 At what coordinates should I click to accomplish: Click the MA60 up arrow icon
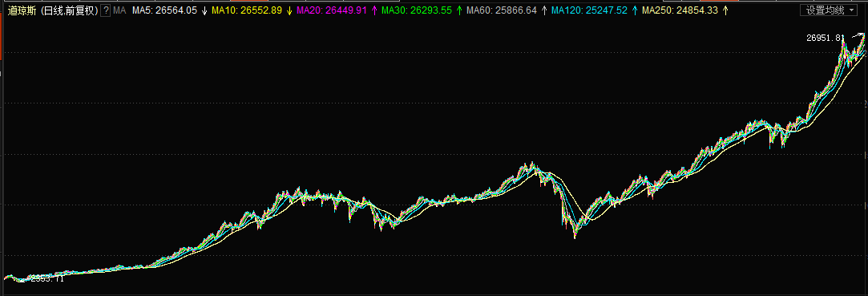(544, 10)
